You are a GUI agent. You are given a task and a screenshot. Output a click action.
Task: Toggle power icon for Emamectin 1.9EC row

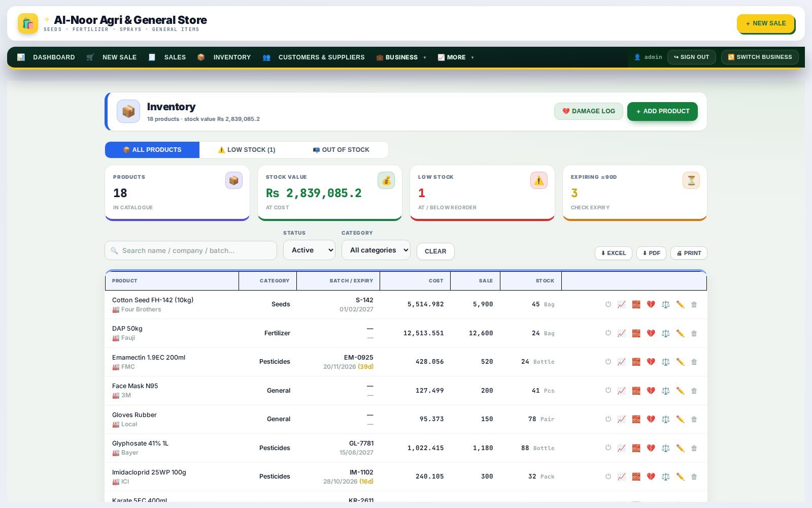(608, 362)
